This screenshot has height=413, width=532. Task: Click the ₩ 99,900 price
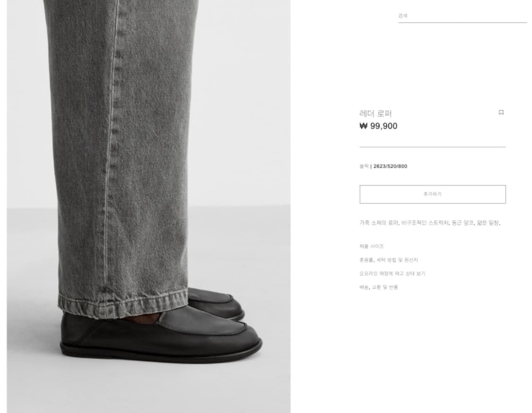[378, 126]
